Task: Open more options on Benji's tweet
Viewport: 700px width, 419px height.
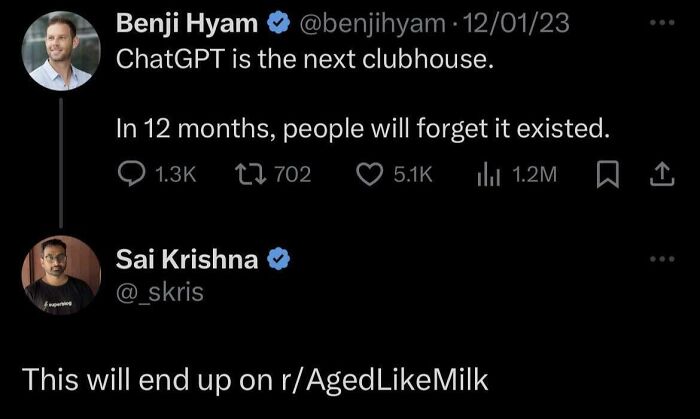Action: 661,19
